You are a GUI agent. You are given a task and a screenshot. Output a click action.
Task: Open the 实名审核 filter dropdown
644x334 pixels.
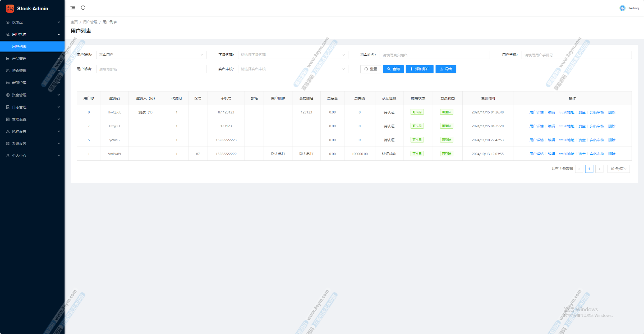coord(293,69)
